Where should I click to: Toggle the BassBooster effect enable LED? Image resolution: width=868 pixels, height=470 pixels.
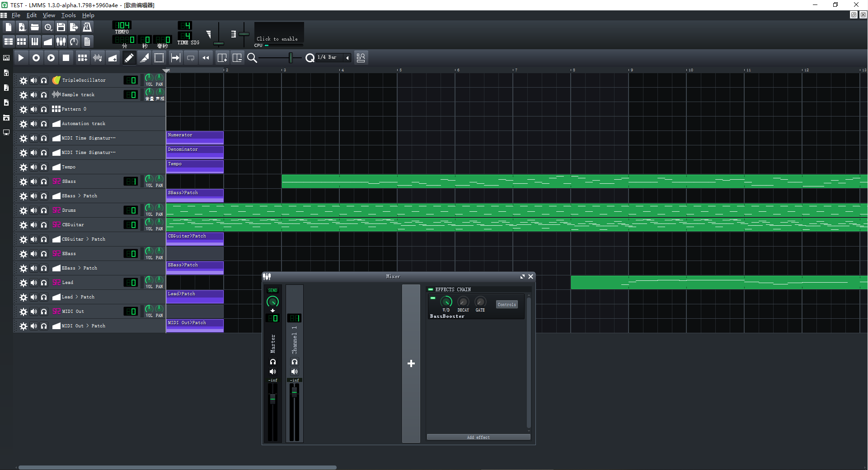[x=433, y=298]
